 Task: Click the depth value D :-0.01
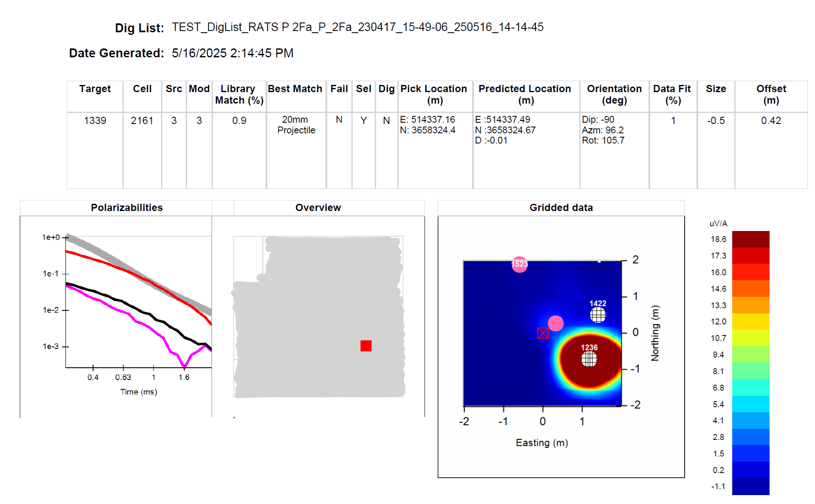(x=491, y=140)
